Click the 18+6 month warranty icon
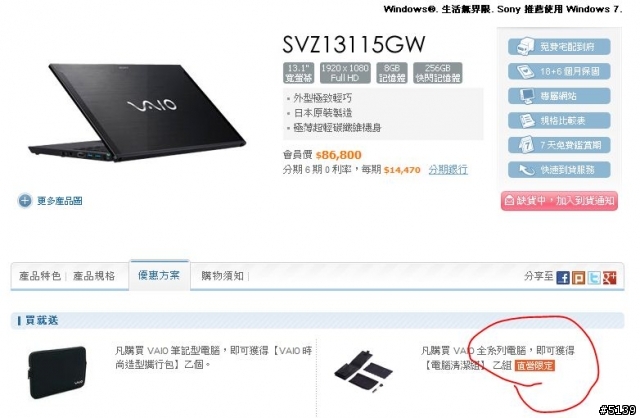 click(x=525, y=71)
